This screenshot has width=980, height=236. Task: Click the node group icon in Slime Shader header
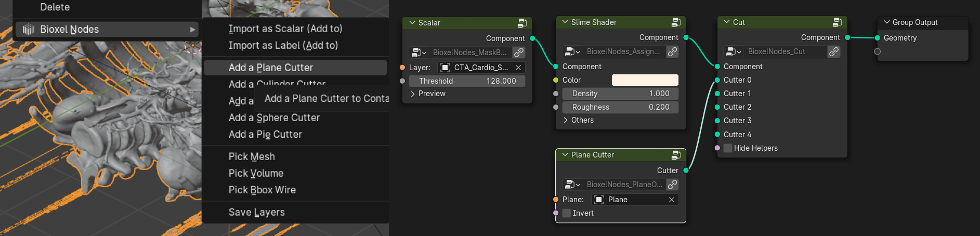[x=676, y=22]
